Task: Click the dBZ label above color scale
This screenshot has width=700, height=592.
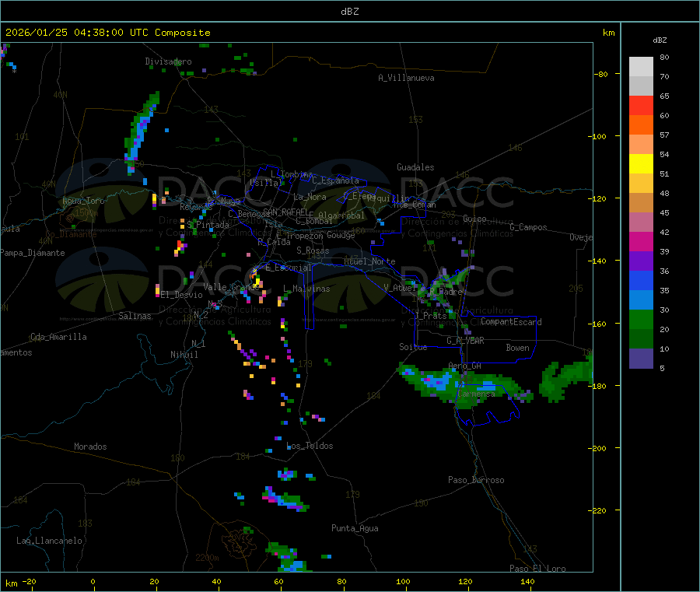Action: [x=660, y=40]
